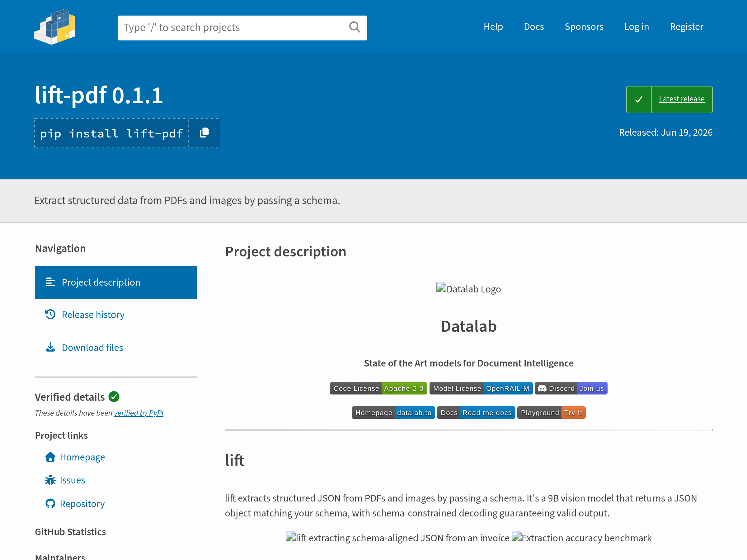The image size is (747, 560).
Task: Open the Repository project link
Action: (82, 504)
